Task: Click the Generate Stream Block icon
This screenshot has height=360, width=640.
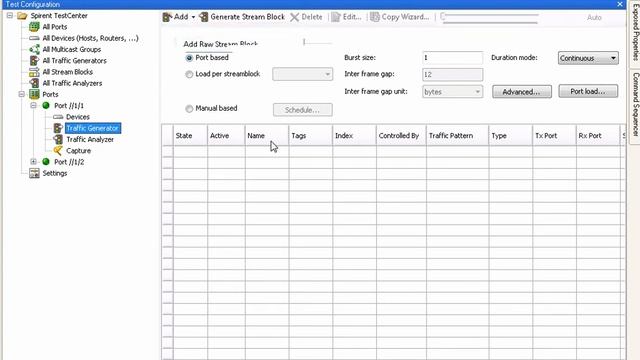Action: 203,17
